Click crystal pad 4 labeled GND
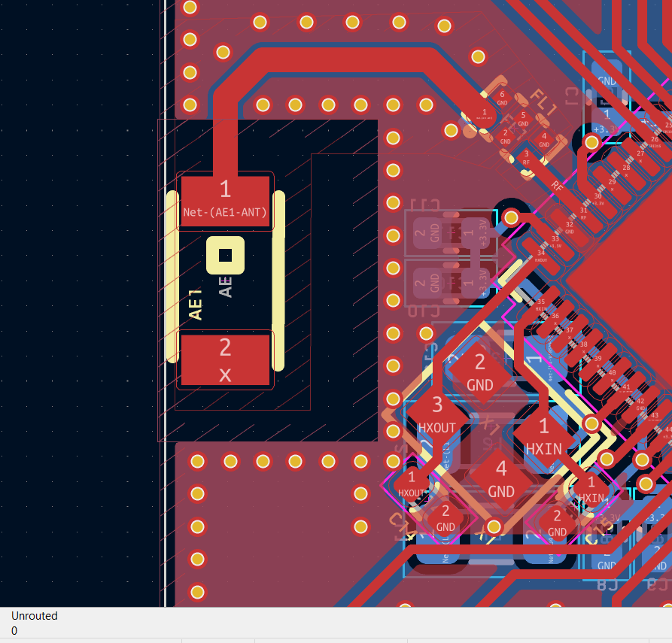The width and height of the screenshot is (672, 643). [x=501, y=479]
